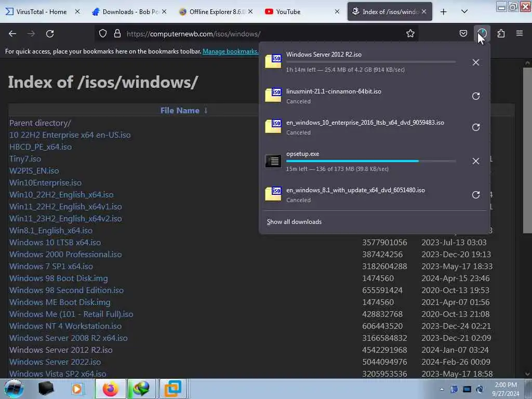Click the Windows Server 2012 R2.iso file icon
Screen dimensions: 532x399
tap(273, 61)
